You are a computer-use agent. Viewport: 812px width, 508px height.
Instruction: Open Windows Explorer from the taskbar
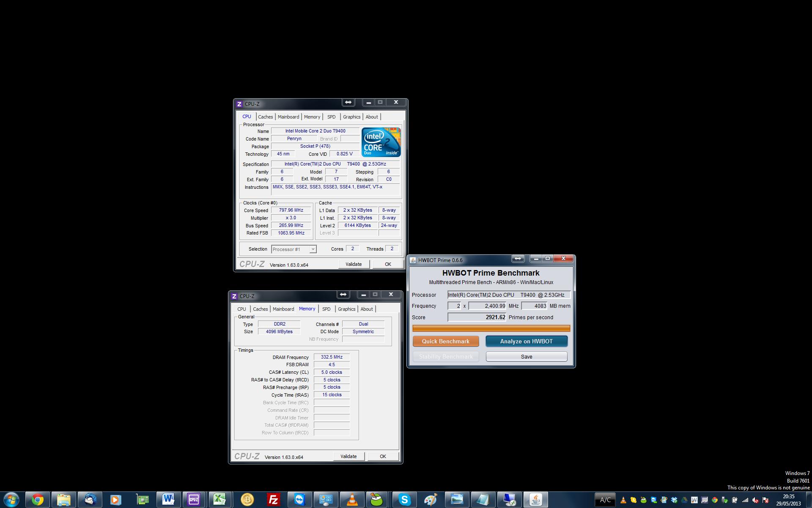tap(64, 500)
